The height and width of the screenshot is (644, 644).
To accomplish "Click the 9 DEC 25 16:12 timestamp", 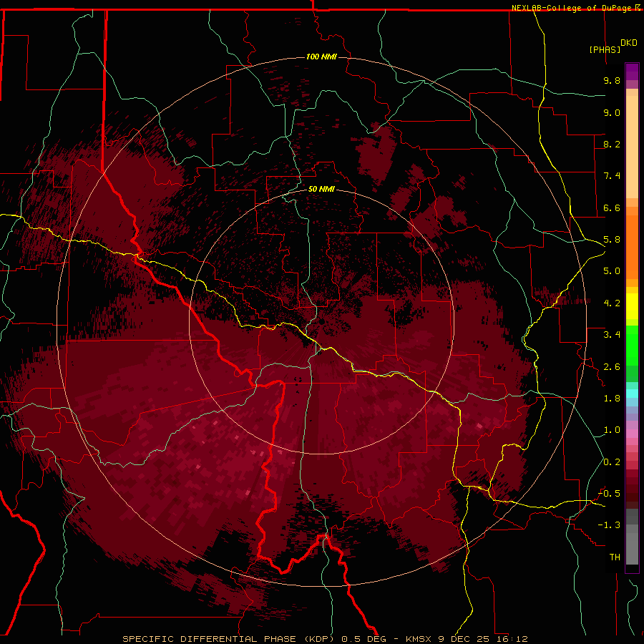I will click(482, 639).
